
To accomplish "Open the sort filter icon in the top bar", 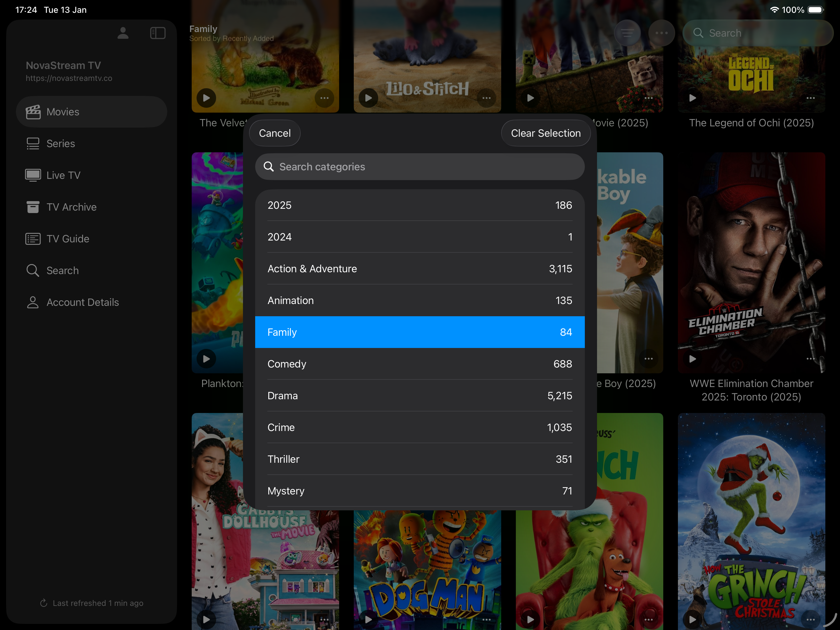I will coord(627,33).
